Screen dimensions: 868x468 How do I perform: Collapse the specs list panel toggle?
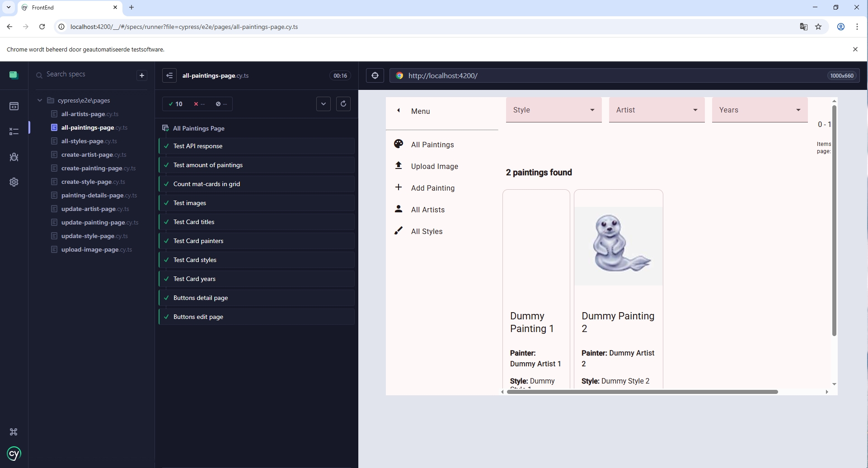pos(169,75)
